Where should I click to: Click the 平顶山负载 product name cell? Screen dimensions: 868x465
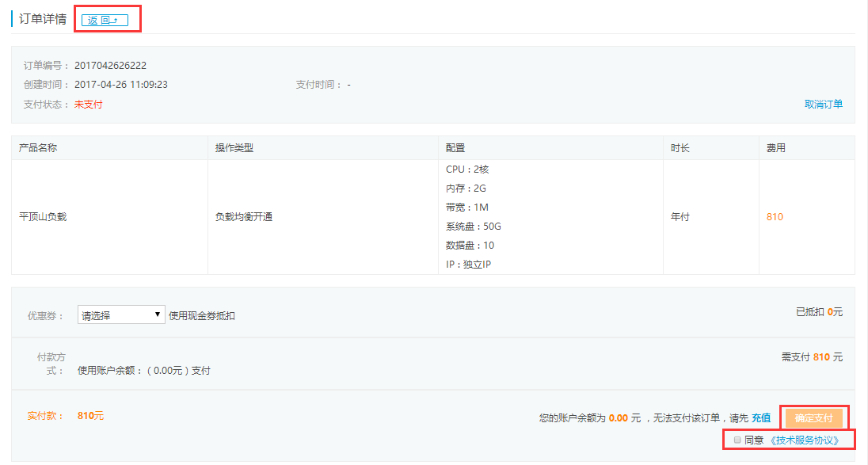(43, 217)
